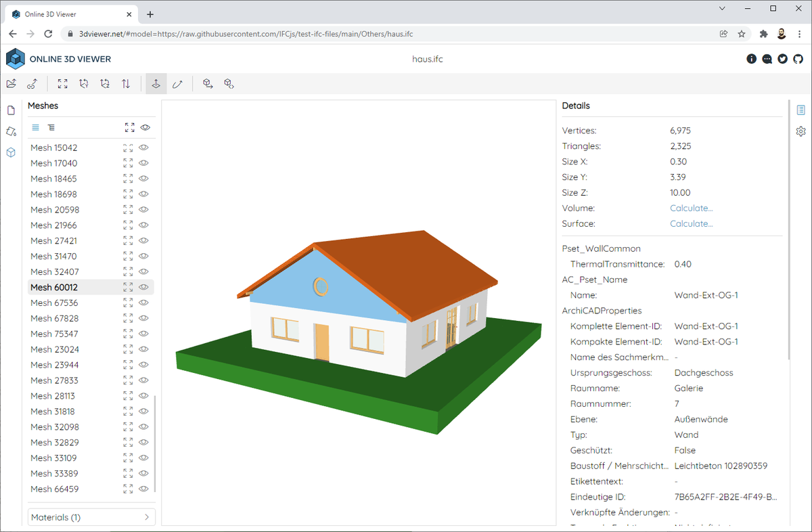
Task: Click the Export model toolbar icon
Action: pyautogui.click(x=208, y=84)
